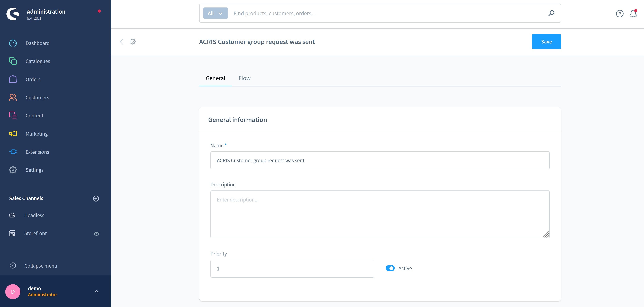This screenshot has width=644, height=307.
Task: Click the 'Sales Channels' heading text
Action: pyautogui.click(x=26, y=198)
